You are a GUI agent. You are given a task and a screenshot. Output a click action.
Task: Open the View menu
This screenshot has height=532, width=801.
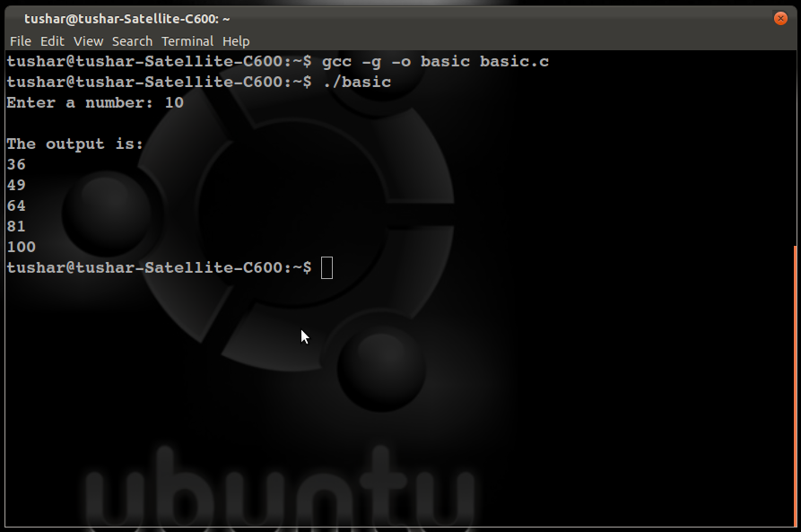point(89,41)
